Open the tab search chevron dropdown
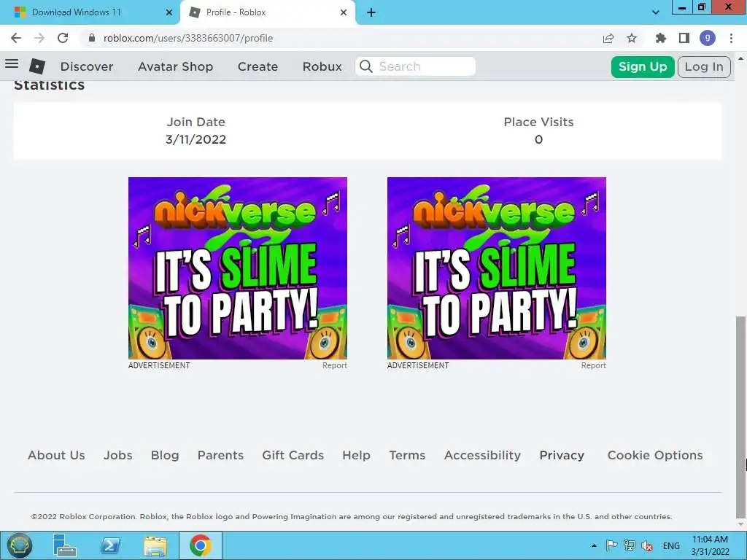Screen dimensions: 747x560 click(656, 12)
